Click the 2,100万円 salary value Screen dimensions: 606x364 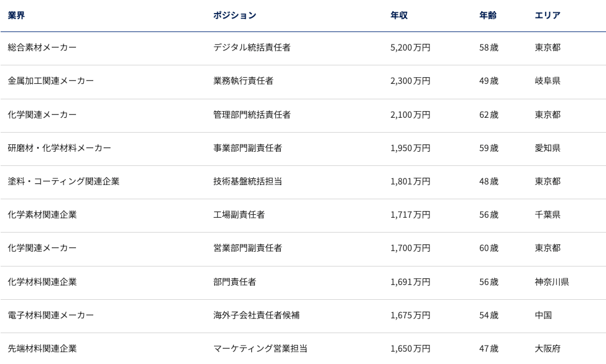(x=410, y=115)
